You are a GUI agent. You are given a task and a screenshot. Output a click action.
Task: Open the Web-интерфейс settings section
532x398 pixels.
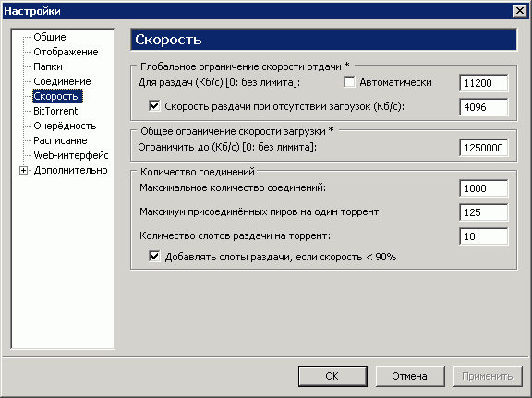[70, 155]
